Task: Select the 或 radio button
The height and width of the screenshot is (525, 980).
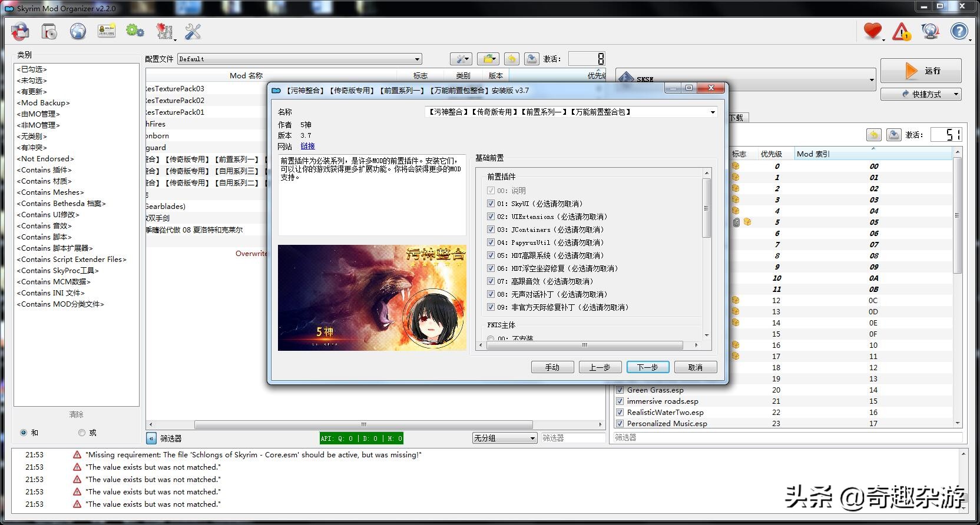Action: (x=82, y=433)
